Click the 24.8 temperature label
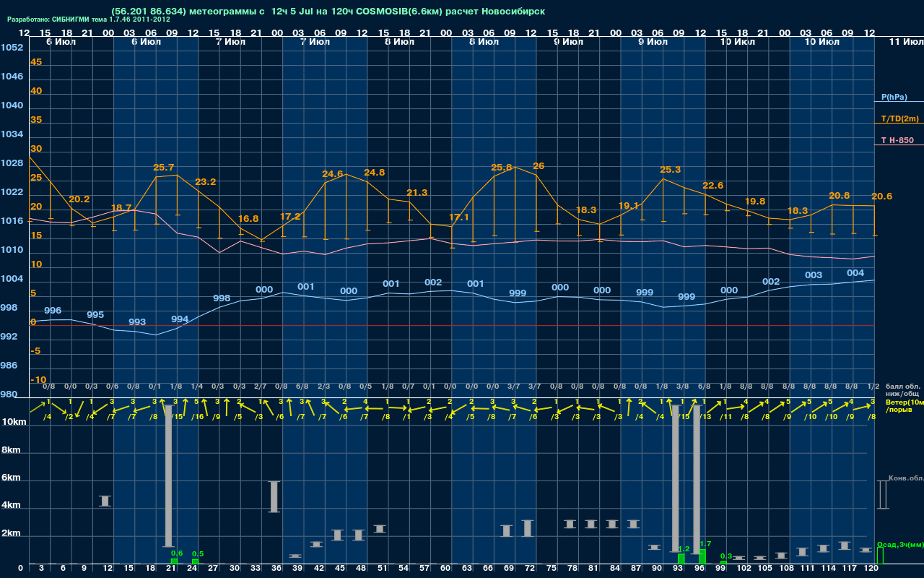Image resolution: width=924 pixels, height=578 pixels. point(375,173)
